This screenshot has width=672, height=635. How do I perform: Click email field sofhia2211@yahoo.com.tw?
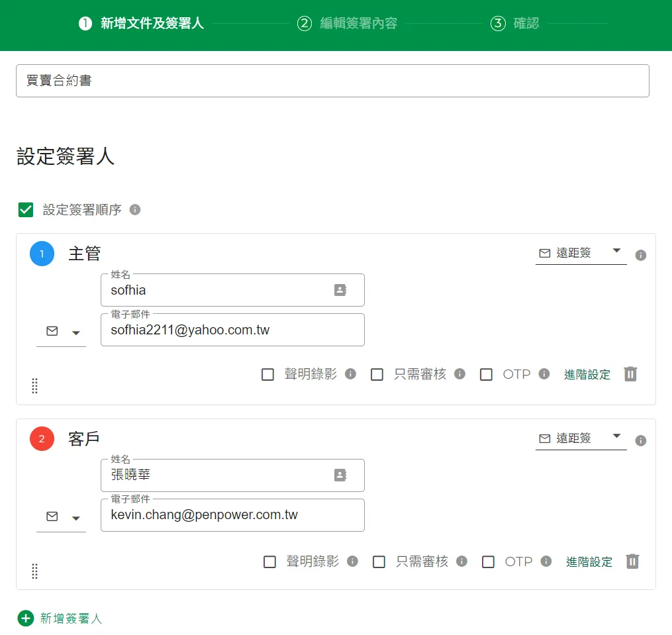(232, 330)
